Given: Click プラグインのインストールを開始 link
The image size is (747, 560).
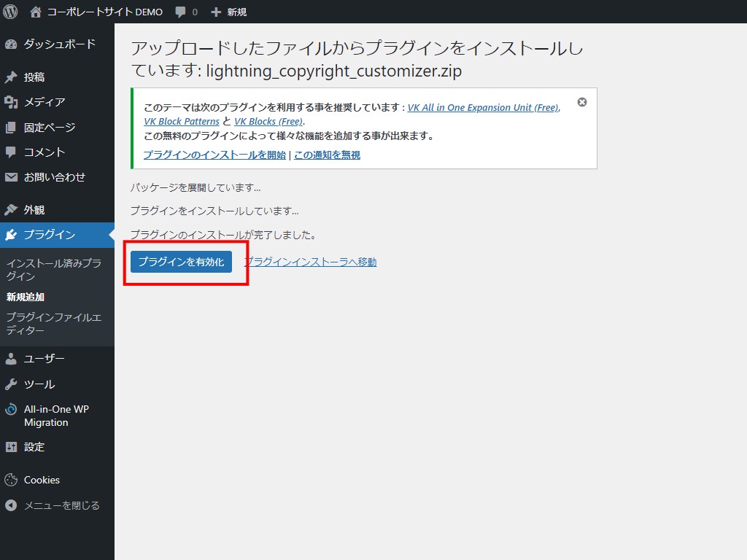Looking at the screenshot, I should click(214, 155).
